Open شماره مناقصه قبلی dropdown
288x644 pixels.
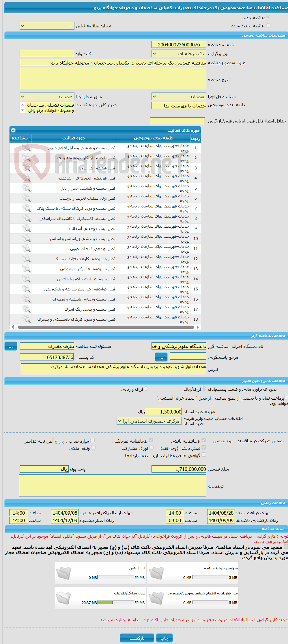click(x=47, y=26)
